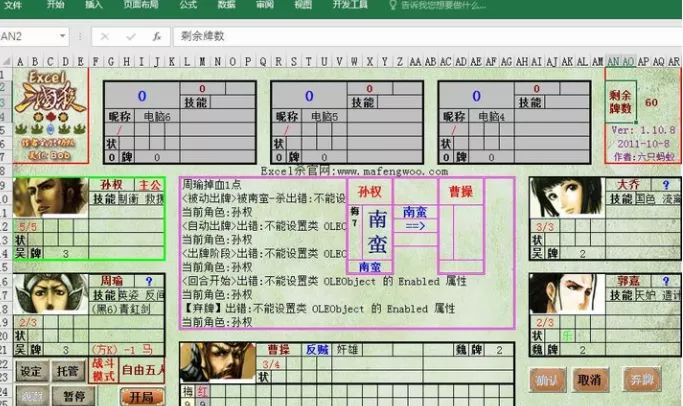Click the 大乔 character portrait
Image resolution: width=683 pixels, height=406 pixels.
tap(568, 197)
